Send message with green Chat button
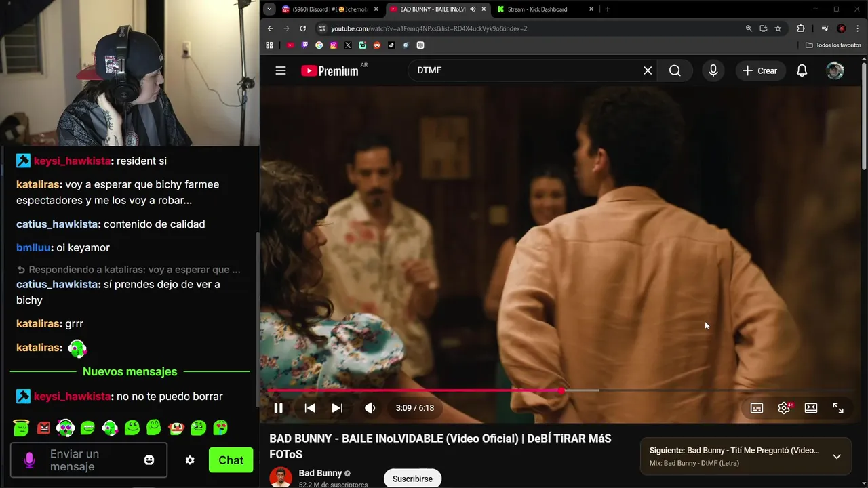The image size is (868, 488). pyautogui.click(x=231, y=460)
